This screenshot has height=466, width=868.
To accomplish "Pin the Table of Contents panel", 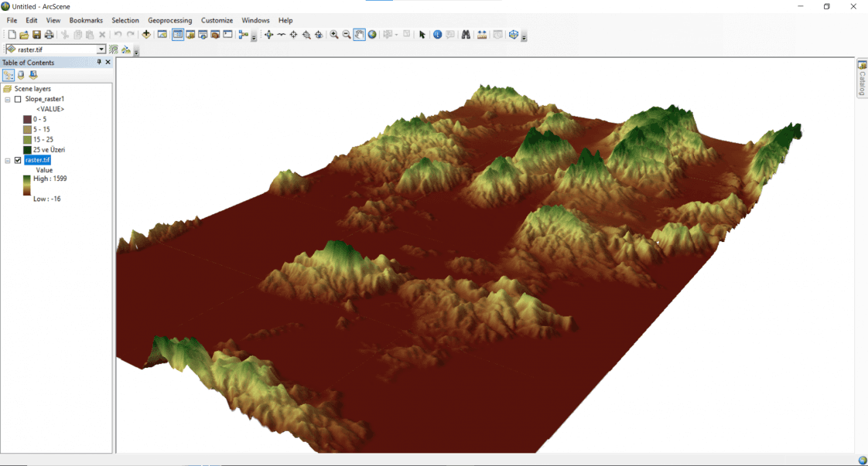I will 99,63.
